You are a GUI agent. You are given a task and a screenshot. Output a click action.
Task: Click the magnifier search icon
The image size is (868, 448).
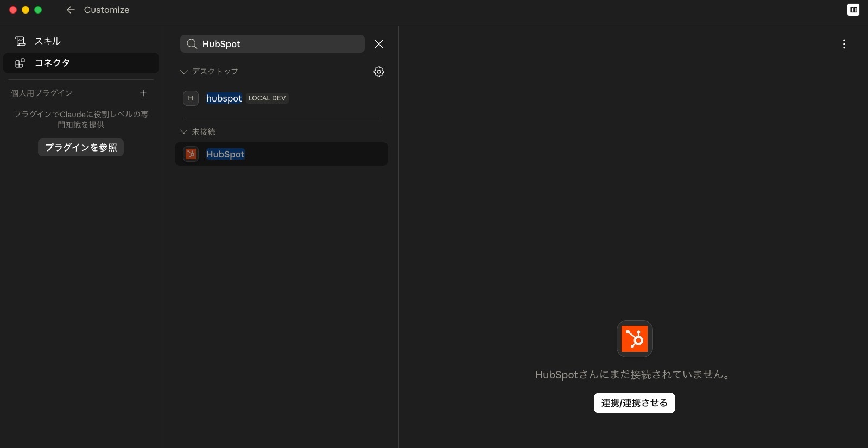[192, 44]
